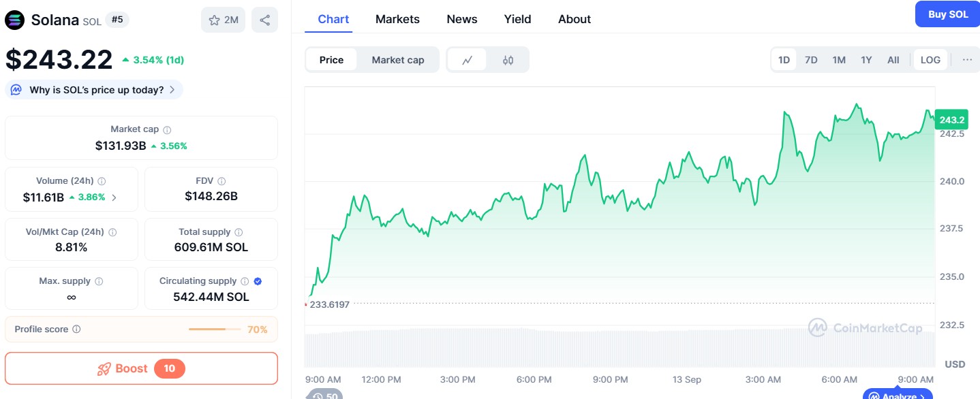Click Volume (24h) info icon
Screen dimensions: 980x399
pos(102,181)
